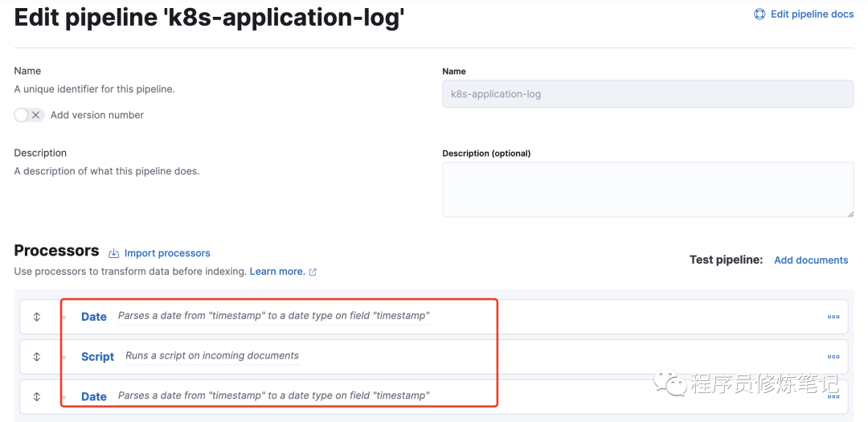
Task: Click the drag handle of the last Date processor
Action: (x=37, y=396)
